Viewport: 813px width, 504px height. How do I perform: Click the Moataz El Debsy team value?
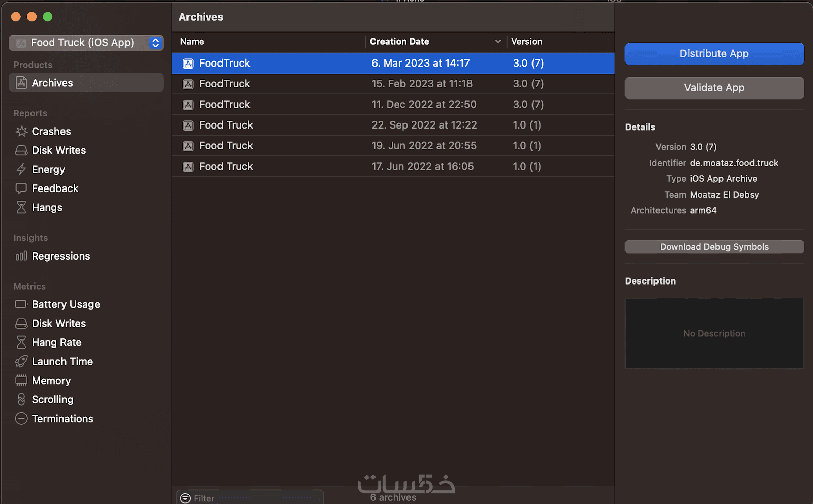[724, 195]
